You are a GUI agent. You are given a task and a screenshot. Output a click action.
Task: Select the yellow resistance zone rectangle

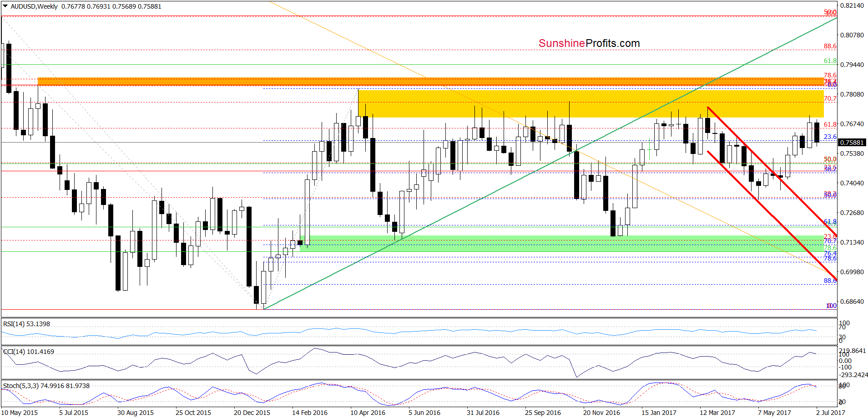tap(591, 104)
